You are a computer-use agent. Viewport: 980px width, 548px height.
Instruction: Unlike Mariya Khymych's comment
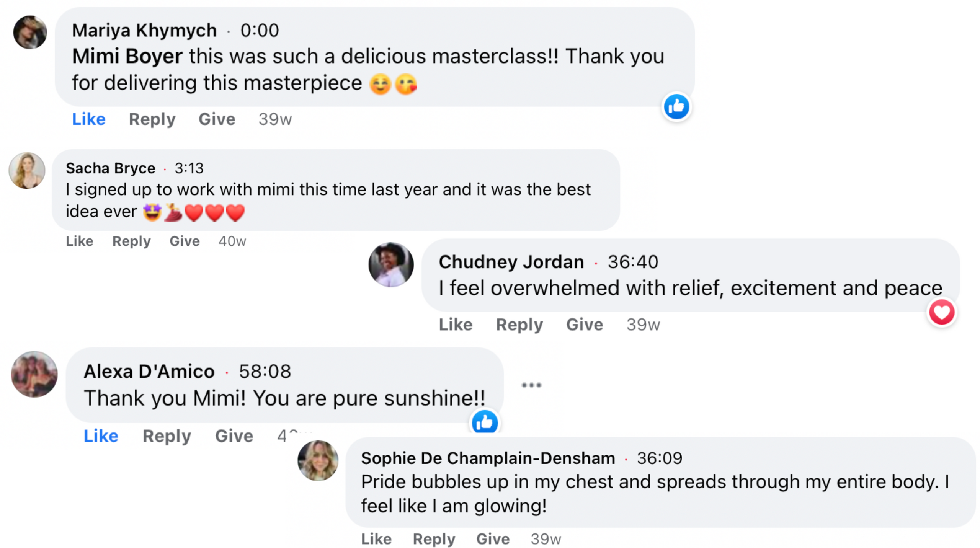[88, 119]
